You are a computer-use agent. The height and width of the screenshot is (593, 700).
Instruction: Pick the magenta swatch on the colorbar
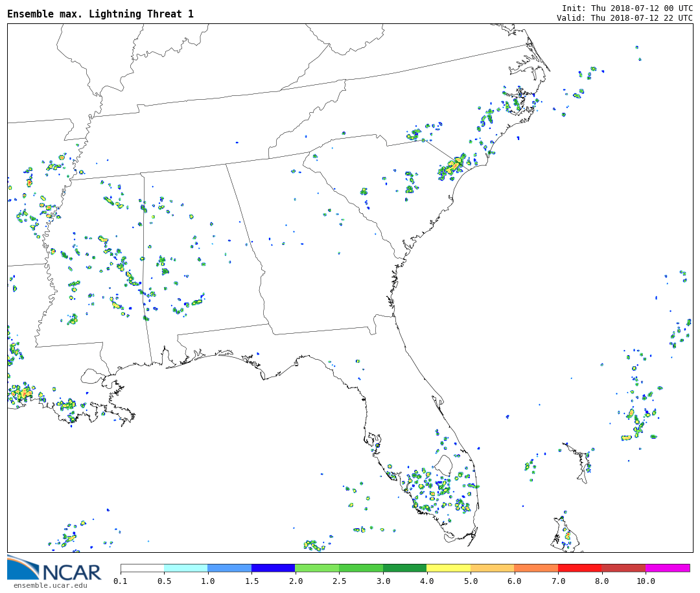[x=667, y=568]
